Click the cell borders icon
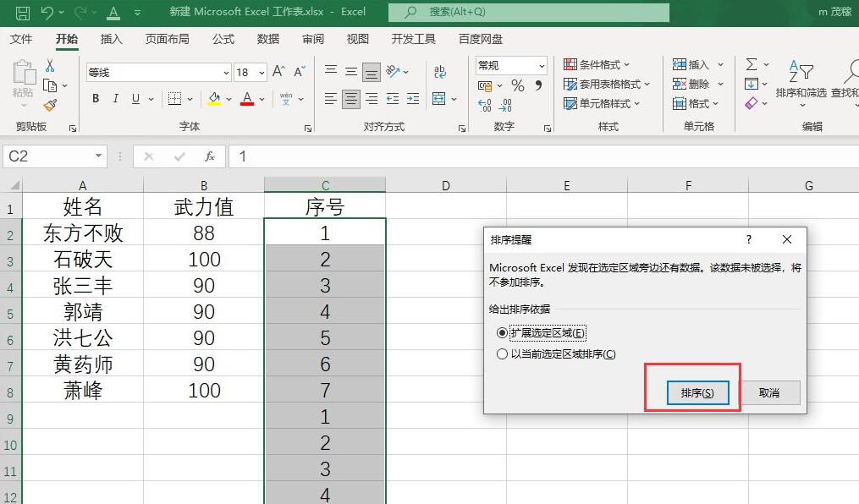The image size is (859, 504). 174,98
